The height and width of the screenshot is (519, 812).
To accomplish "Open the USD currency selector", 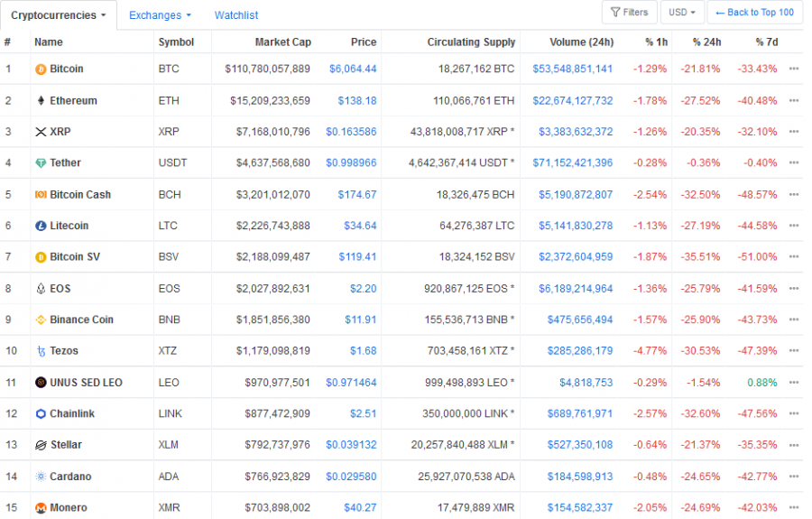I will [681, 13].
